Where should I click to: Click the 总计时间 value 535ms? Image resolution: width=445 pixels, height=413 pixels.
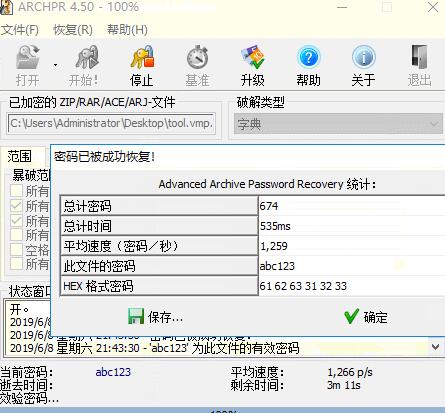point(275,226)
